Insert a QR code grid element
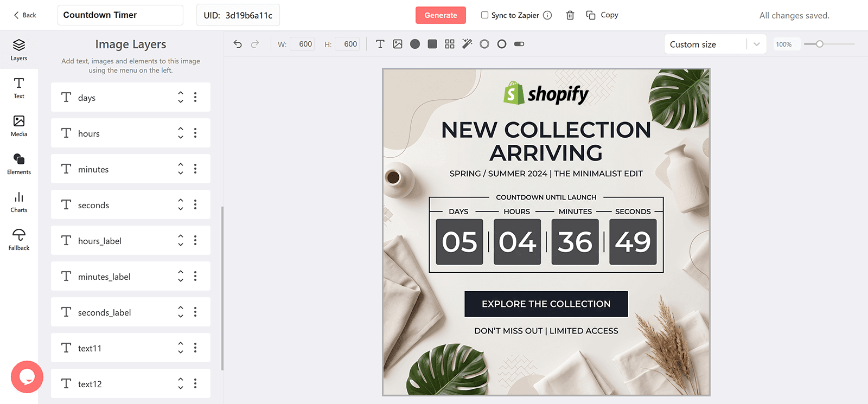868x404 pixels. click(450, 44)
